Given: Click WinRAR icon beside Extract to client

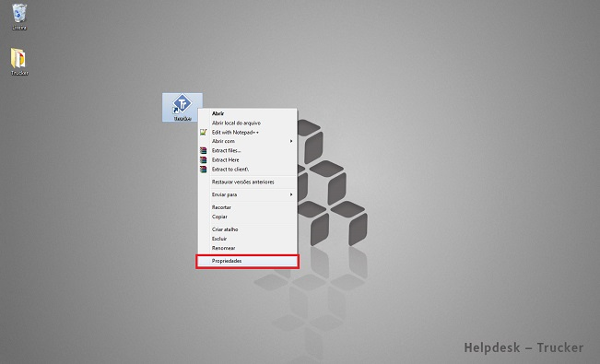Looking at the screenshot, I should (x=203, y=169).
